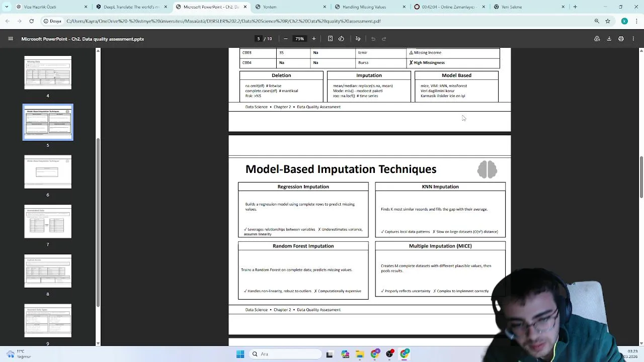Click the Random Forest Imputation box title
The image size is (644, 362).
pyautogui.click(x=303, y=246)
